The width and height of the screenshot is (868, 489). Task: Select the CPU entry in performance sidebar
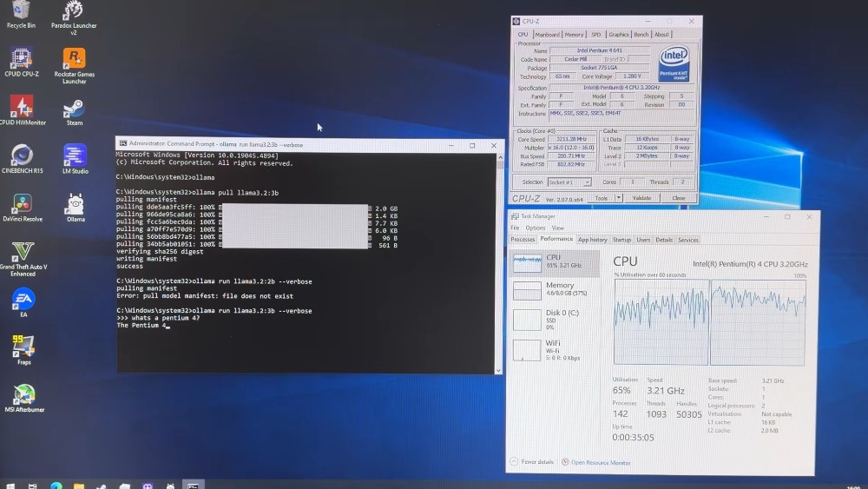(554, 263)
